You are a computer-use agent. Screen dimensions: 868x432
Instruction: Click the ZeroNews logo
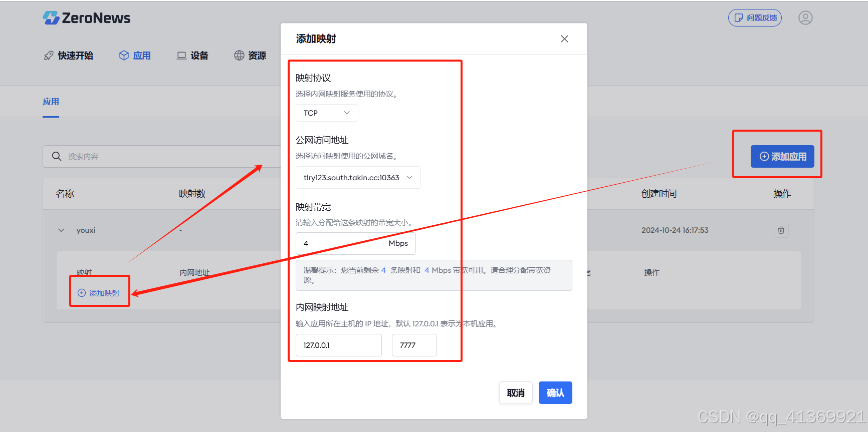(86, 18)
